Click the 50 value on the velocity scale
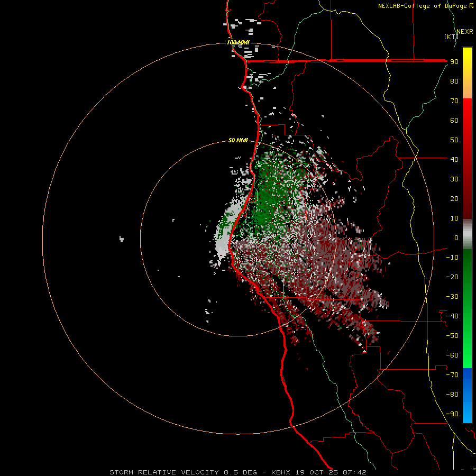This screenshot has width=476, height=476. 454,140
